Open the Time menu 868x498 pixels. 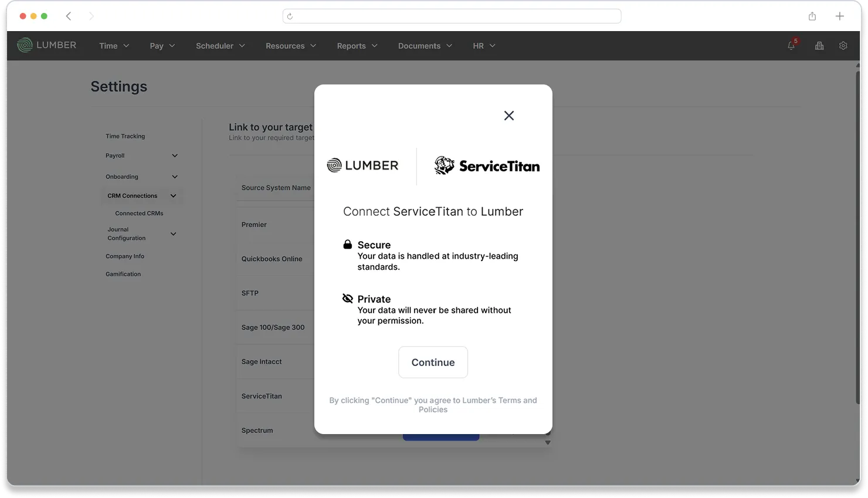pos(114,46)
